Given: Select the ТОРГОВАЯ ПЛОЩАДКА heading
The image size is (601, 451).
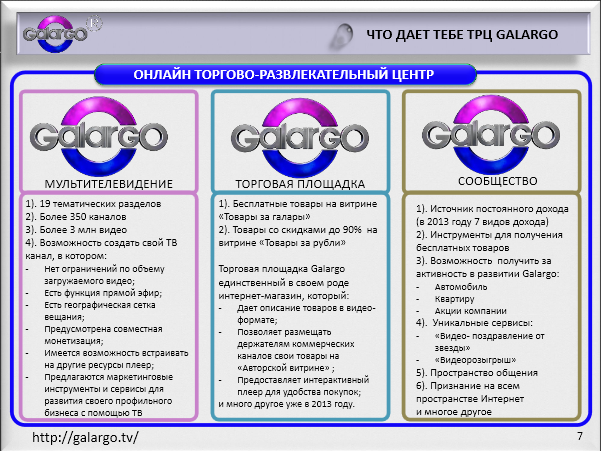Looking at the screenshot, I should 300,184.
